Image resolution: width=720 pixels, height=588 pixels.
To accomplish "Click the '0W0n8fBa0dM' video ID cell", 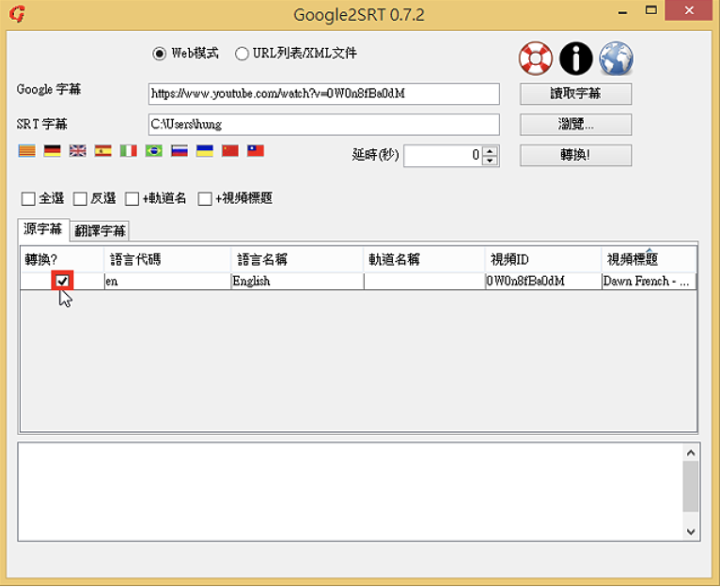I will click(542, 282).
